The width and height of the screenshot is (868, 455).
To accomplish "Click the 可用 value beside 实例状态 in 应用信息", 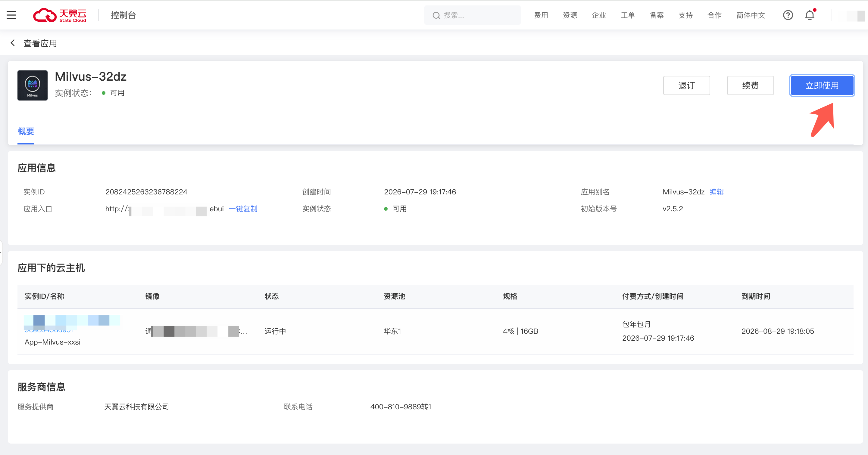I will (x=400, y=209).
